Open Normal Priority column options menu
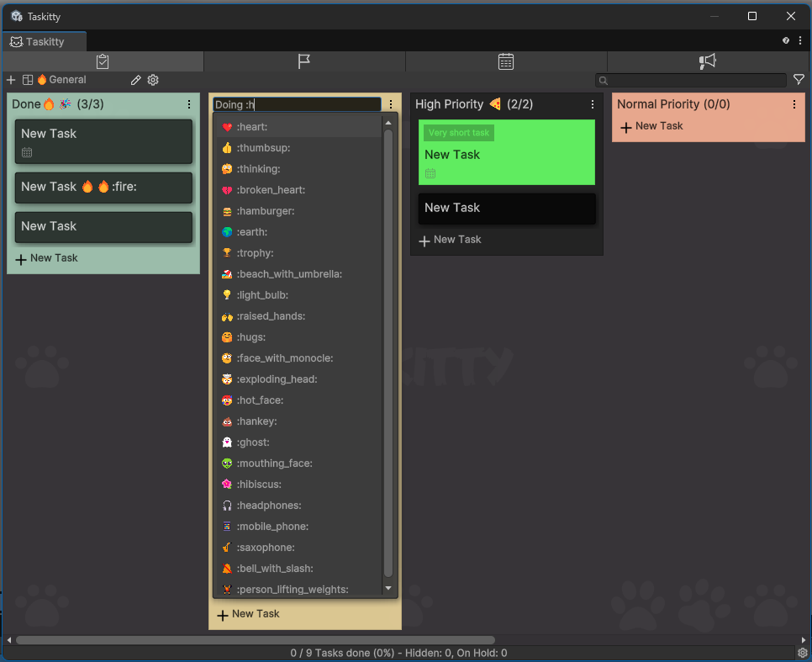The width and height of the screenshot is (812, 662). coord(794,104)
